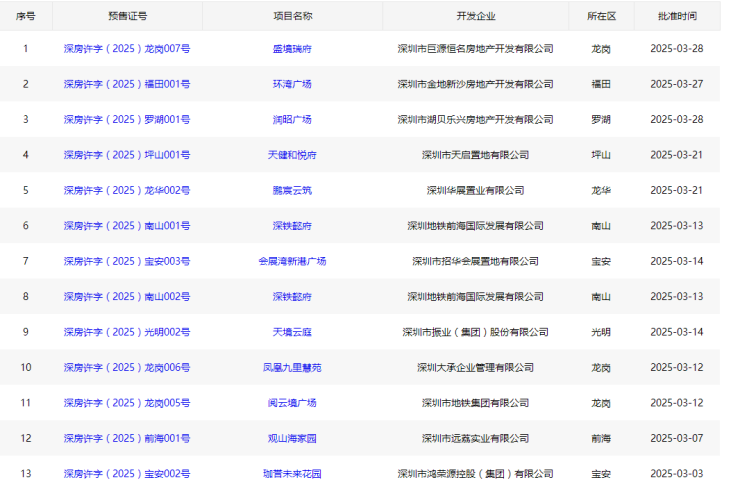This screenshot has height=489, width=740.
Task: Click the 罗湖001号 presale permit link
Action: (126, 119)
